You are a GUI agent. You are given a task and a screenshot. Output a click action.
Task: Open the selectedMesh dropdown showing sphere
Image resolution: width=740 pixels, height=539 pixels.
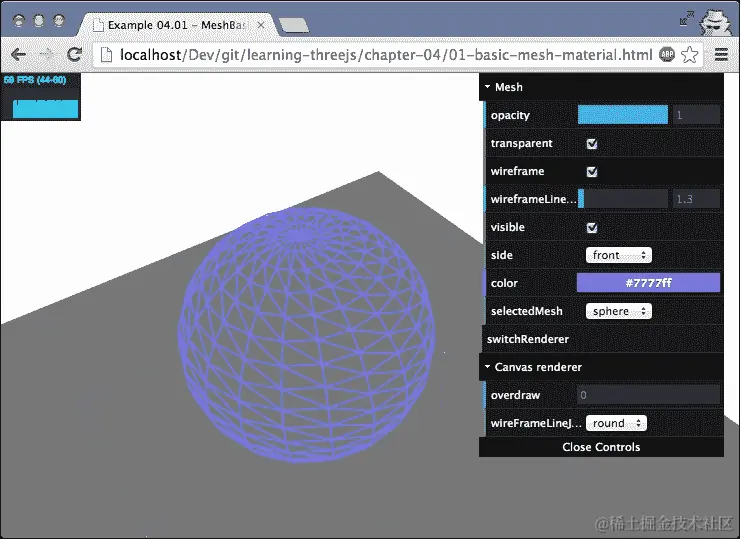pyautogui.click(x=619, y=312)
